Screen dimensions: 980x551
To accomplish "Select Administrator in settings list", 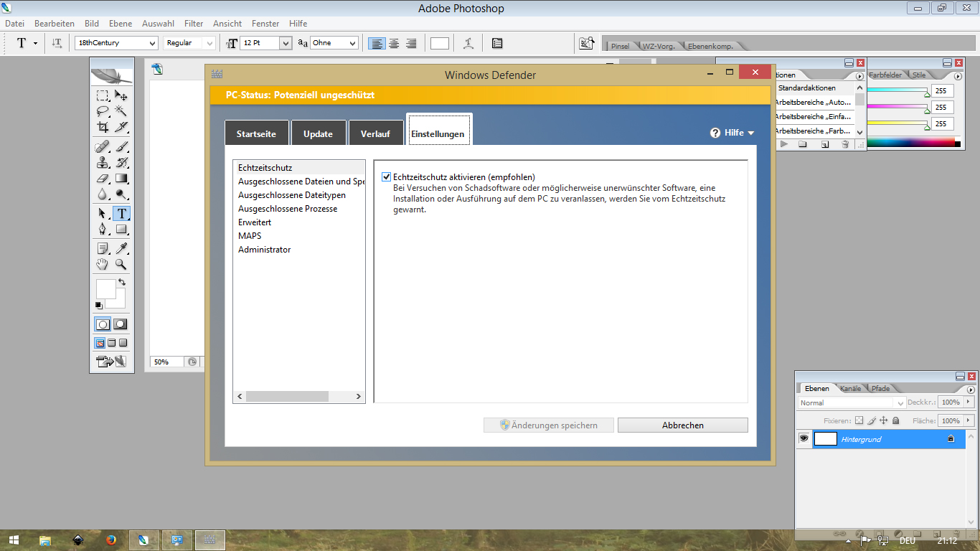I will click(265, 250).
